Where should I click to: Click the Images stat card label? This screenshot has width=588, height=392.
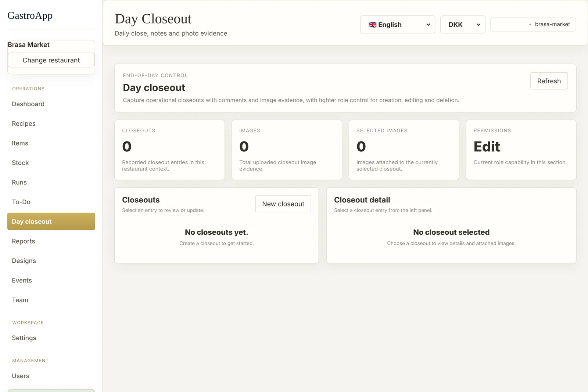click(250, 130)
